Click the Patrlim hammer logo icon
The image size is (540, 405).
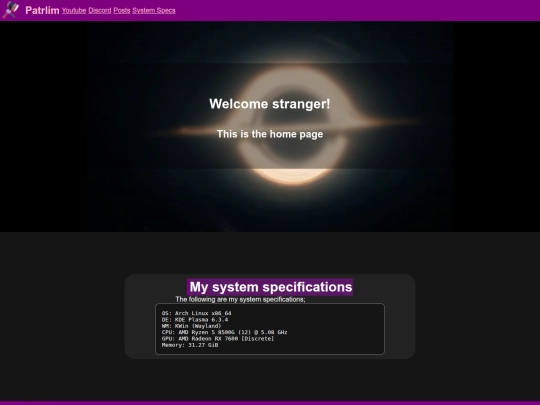(x=11, y=10)
